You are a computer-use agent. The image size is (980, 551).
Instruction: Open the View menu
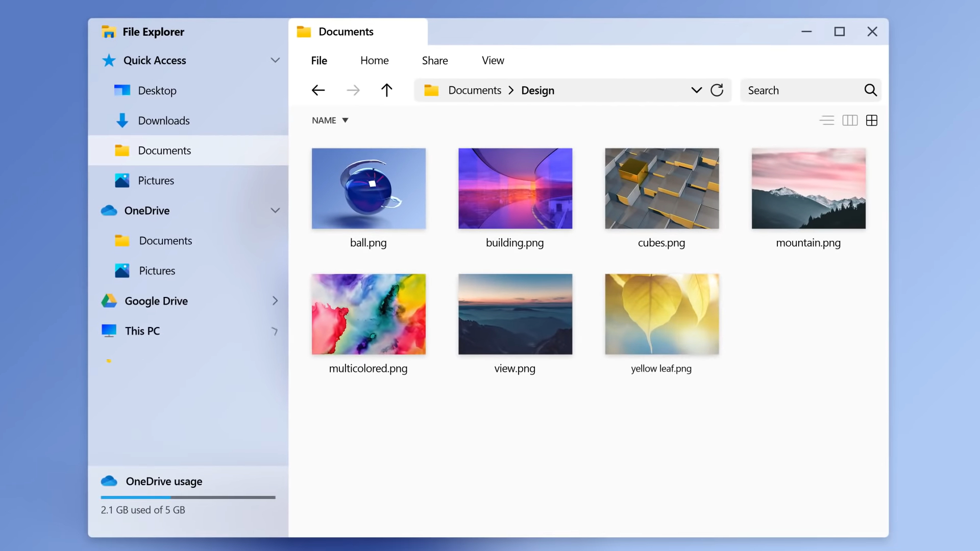(493, 60)
